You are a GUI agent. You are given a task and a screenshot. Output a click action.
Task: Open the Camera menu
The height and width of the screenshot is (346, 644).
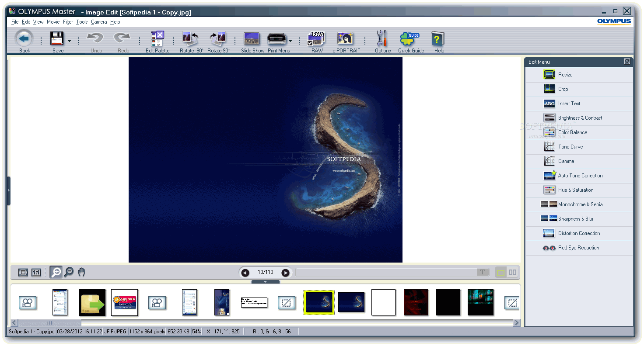[x=99, y=22]
